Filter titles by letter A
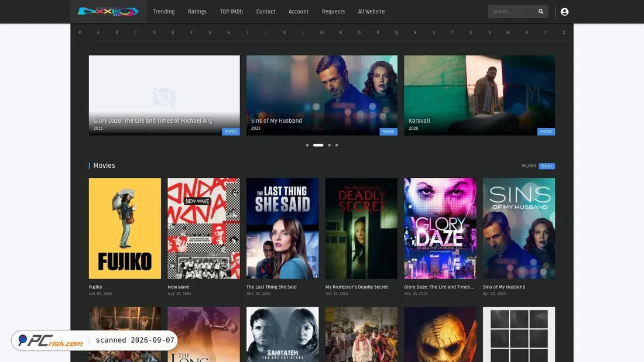Viewport: 644px width, 362px height. point(98,32)
